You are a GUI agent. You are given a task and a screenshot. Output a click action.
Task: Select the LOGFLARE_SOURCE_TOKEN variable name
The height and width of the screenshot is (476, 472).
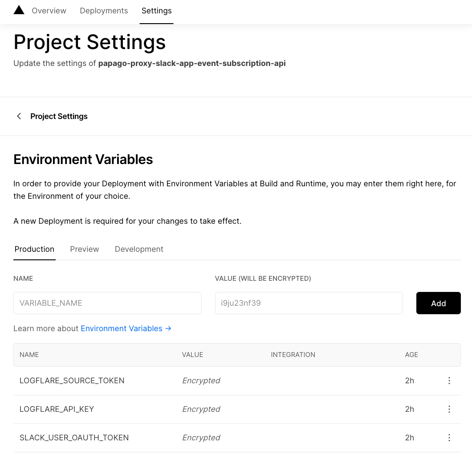tap(72, 381)
